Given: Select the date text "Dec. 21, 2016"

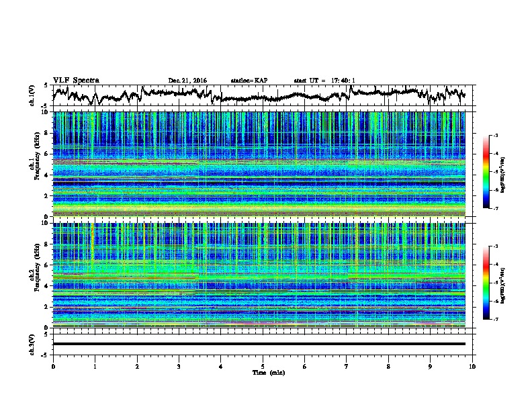Looking at the screenshot, I should [x=187, y=81].
